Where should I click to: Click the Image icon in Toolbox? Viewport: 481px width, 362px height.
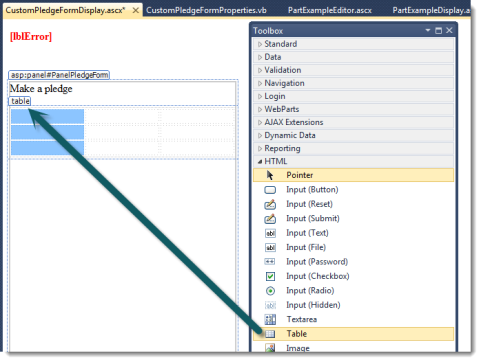pos(270,348)
